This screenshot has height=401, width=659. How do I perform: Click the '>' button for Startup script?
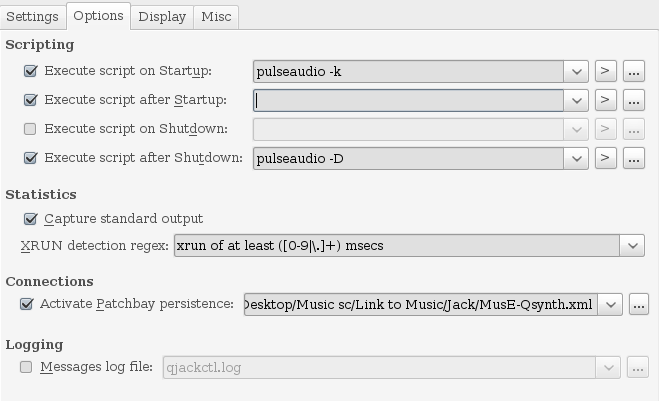coord(605,71)
